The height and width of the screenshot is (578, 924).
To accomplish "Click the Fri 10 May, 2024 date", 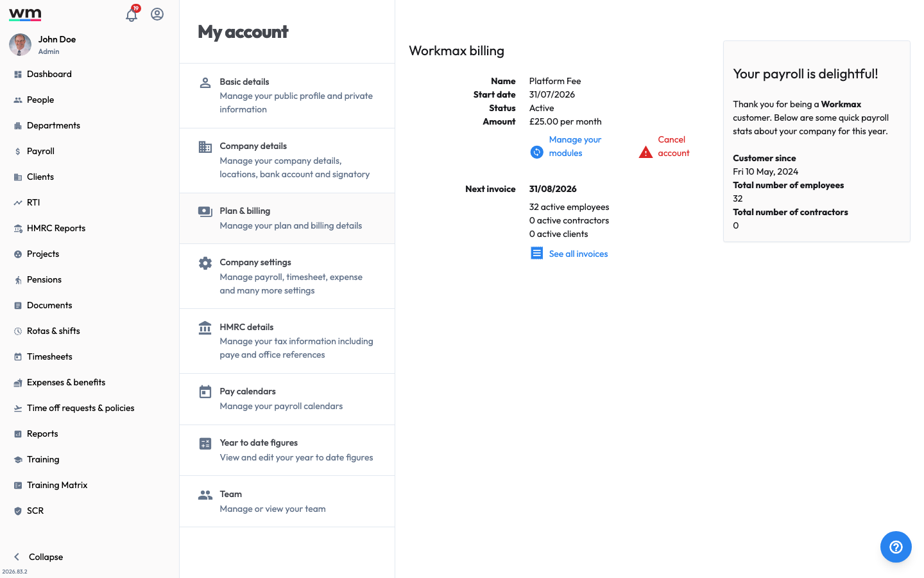I will [x=766, y=172].
